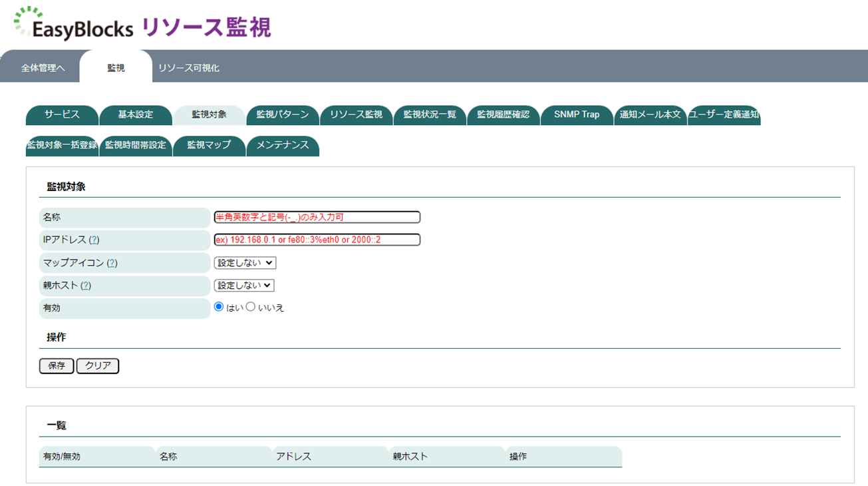Switch to メンテナンス tab

tap(283, 145)
